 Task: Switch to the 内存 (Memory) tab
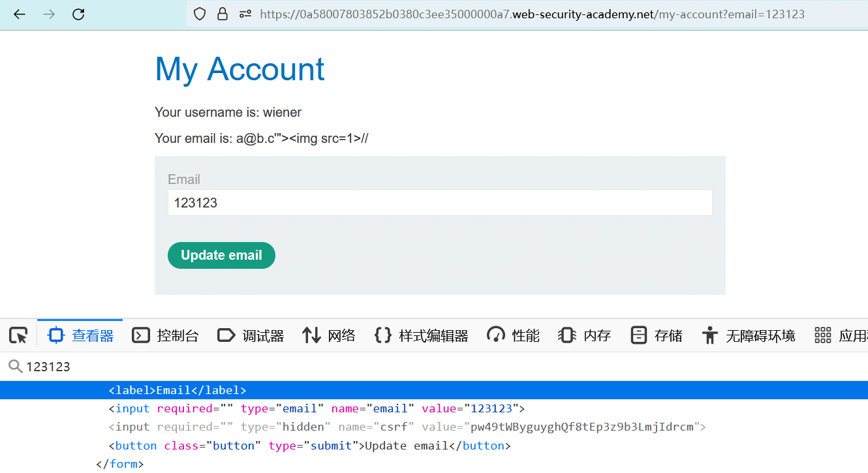pos(585,335)
